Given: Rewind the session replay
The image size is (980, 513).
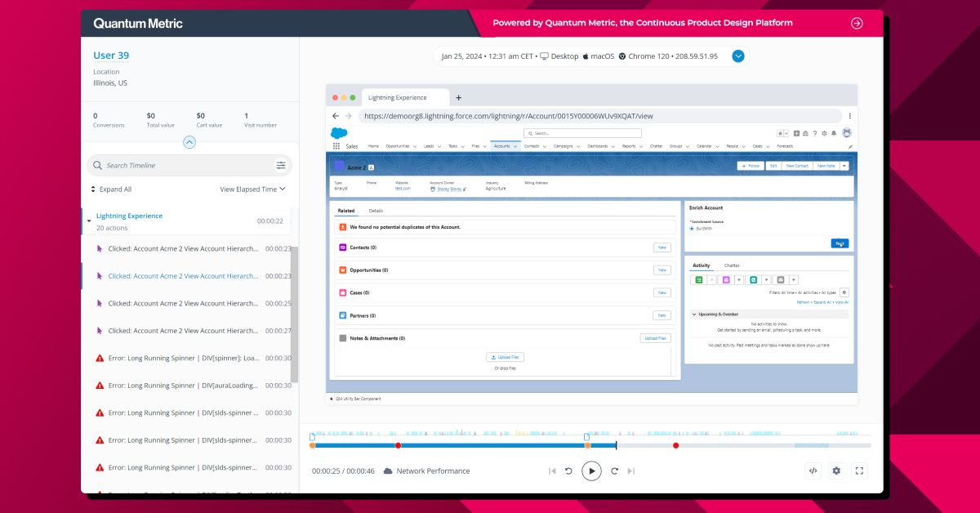Looking at the screenshot, I should (x=569, y=471).
